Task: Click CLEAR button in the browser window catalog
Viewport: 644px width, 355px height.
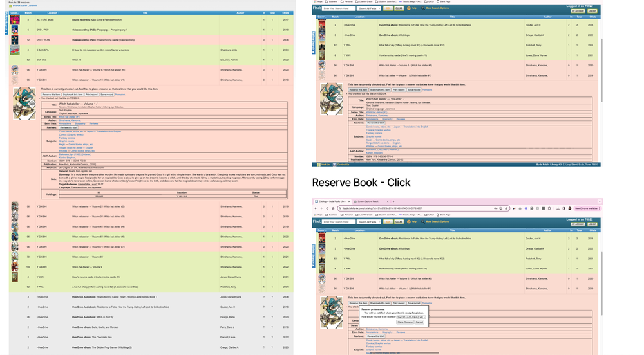Action: [x=399, y=221]
